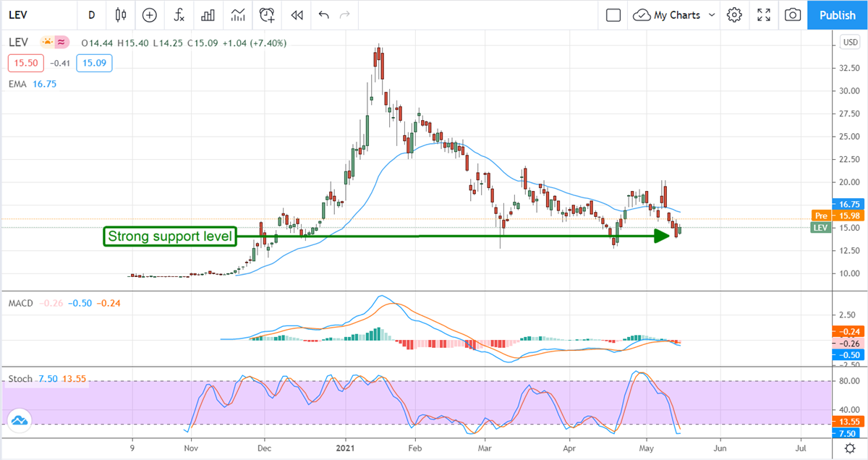Open the indicators (fx) menu
The width and height of the screenshot is (868, 460).
179,14
